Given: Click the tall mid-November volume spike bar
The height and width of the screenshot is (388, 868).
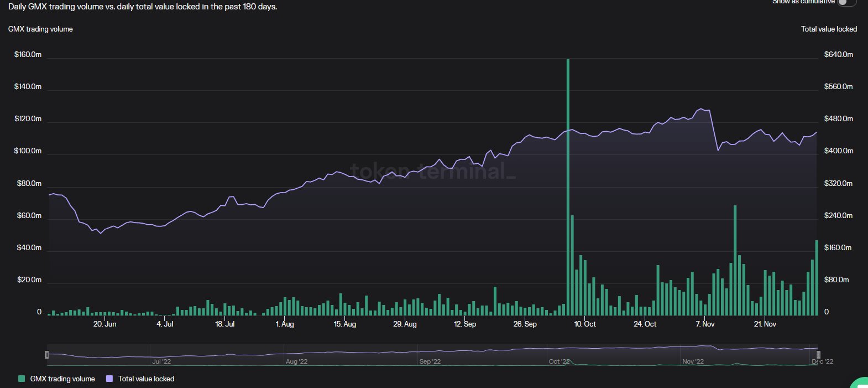Looking at the screenshot, I should pyautogui.click(x=735, y=260).
